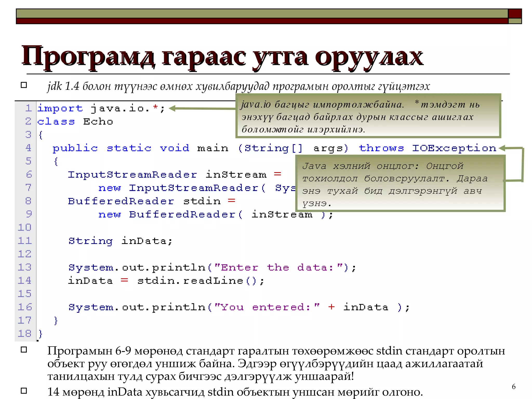The width and height of the screenshot is (532, 399).
Task: Select 'String inData;' declaration
Action: tap(120, 241)
